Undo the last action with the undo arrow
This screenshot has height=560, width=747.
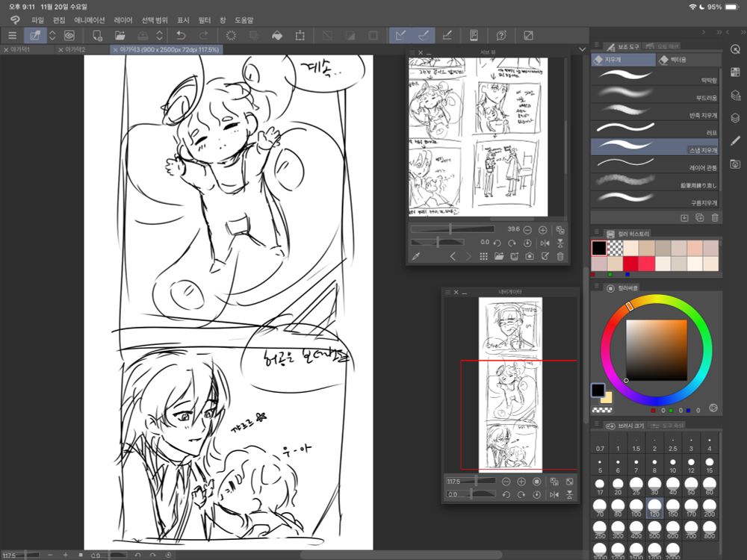(181, 36)
